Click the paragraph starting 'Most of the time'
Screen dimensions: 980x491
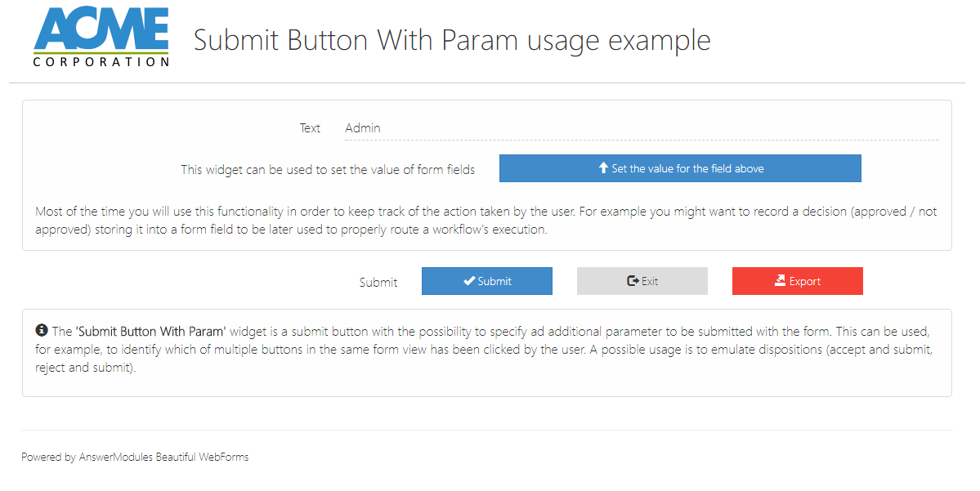click(486, 221)
